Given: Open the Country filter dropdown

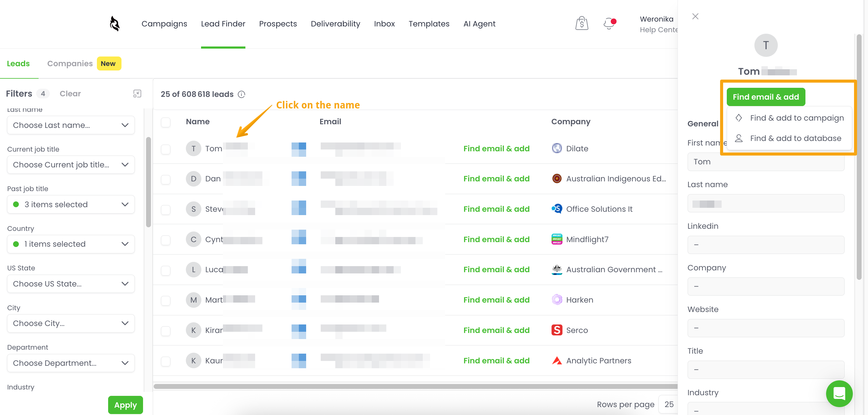Looking at the screenshot, I should pyautogui.click(x=71, y=244).
